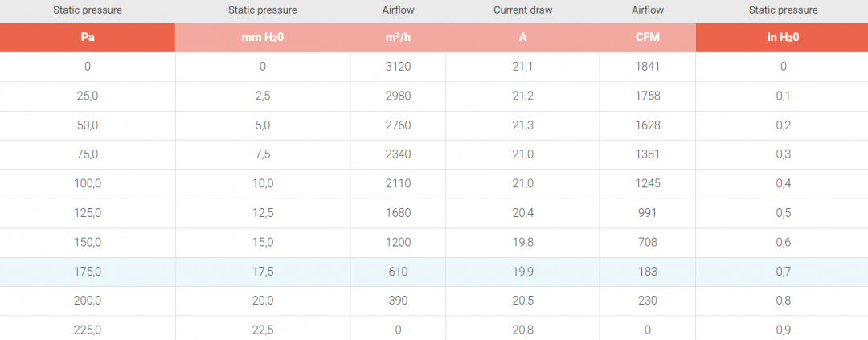Click the 1841 CFM value
The image size is (868, 340).
click(x=647, y=67)
